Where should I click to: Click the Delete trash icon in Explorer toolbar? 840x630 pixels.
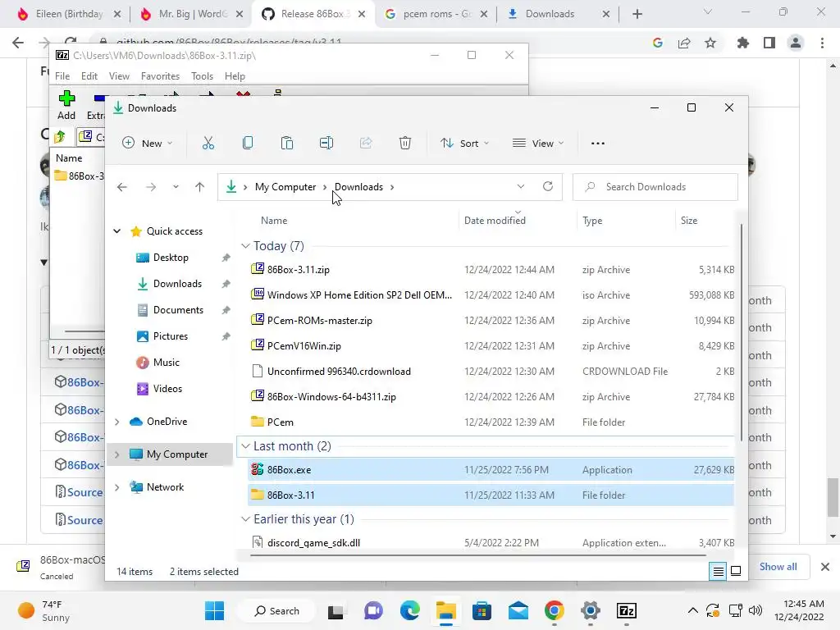pyautogui.click(x=405, y=143)
